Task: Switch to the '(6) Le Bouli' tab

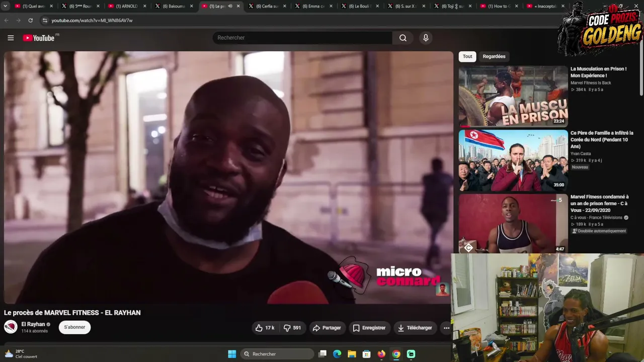Action: tap(360, 6)
